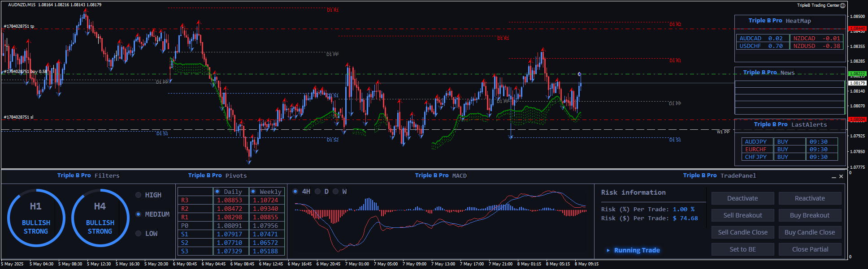Click the H1 bullish strength gauge
The image size is (868, 269).
(36, 218)
